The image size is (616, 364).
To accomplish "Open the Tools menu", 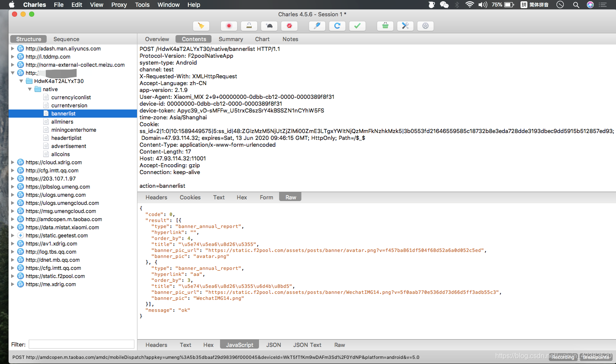I will tap(142, 5).
